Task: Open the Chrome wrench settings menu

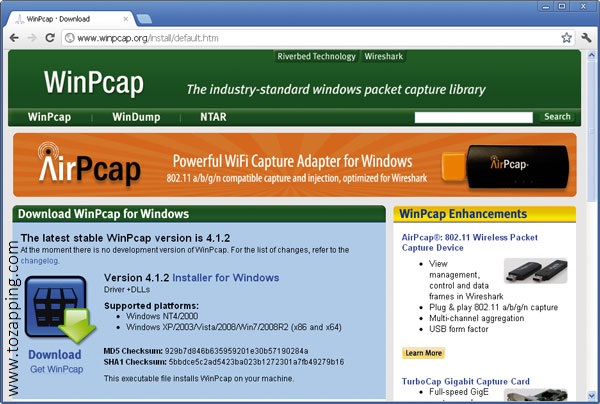Action: [x=586, y=37]
